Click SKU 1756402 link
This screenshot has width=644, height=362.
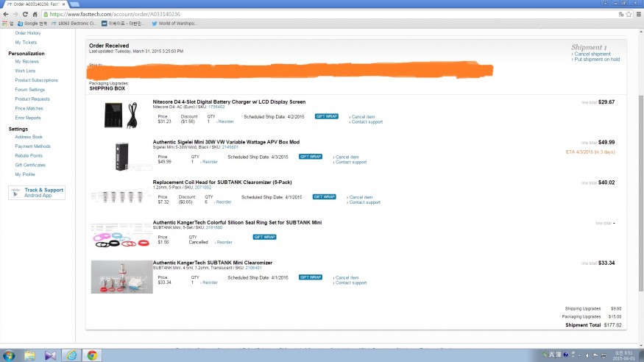coord(216,107)
